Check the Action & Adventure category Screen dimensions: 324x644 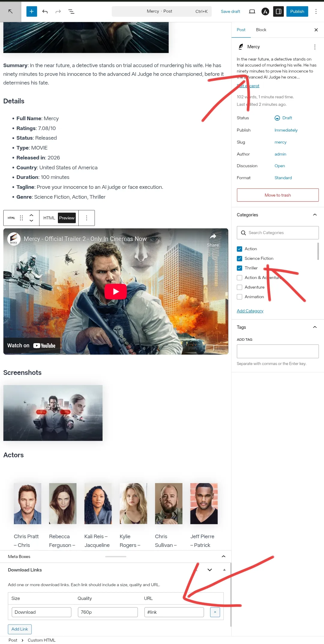(239, 278)
